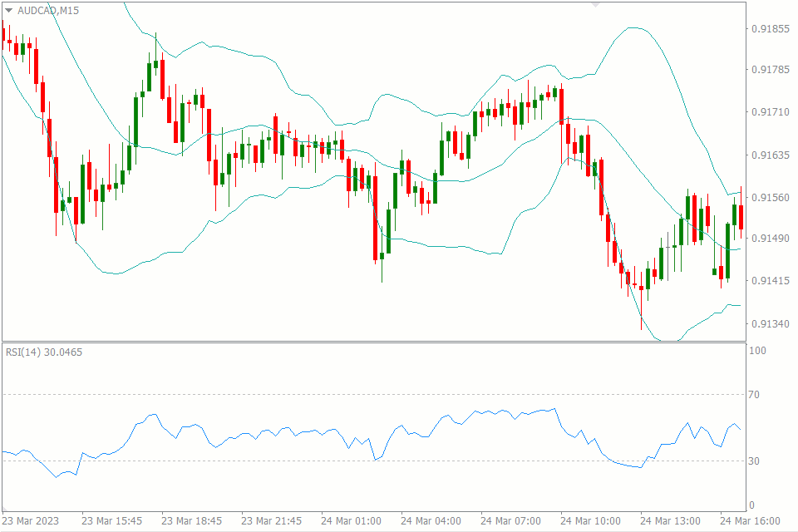This screenshot has height=532, width=798.
Task: Click price scale value 0.91635
Action: 771,155
